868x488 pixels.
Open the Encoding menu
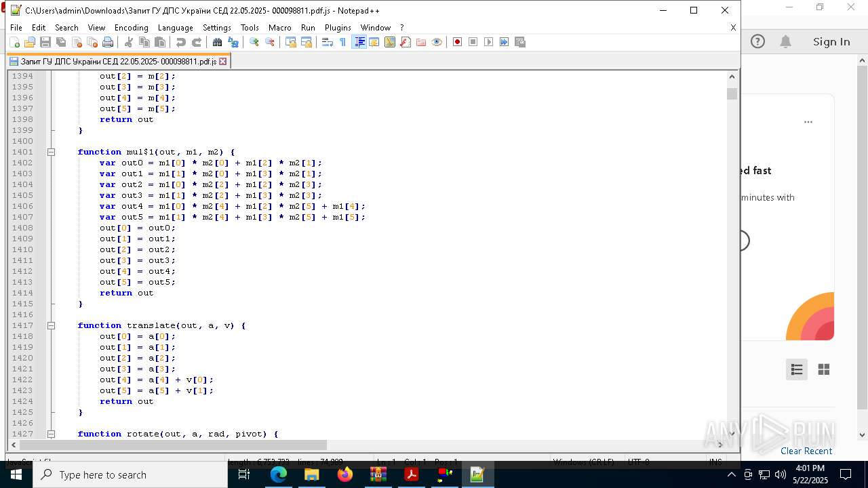(x=131, y=28)
